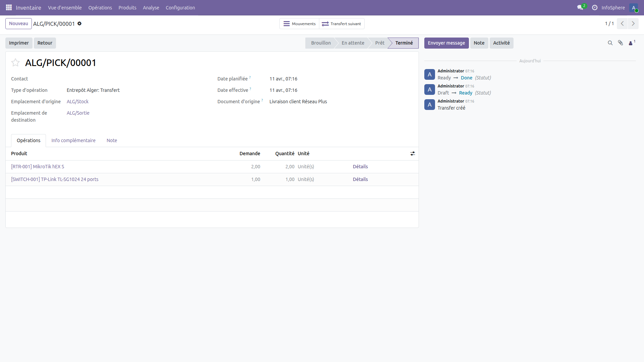Open the apps grid icon
The image size is (644, 362).
(x=9, y=7)
